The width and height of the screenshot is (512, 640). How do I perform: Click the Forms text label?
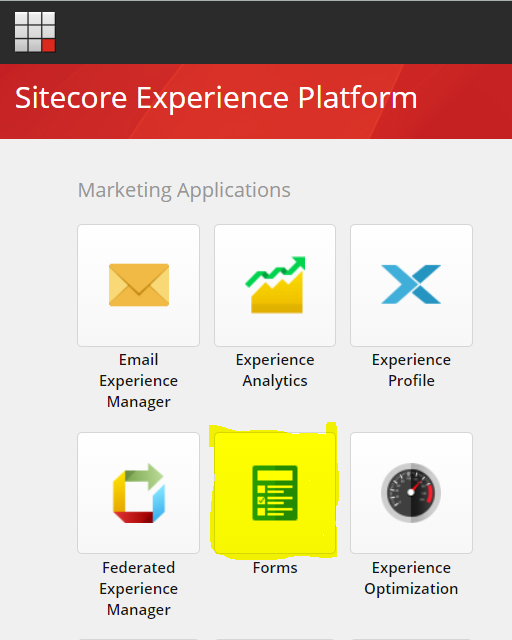click(275, 568)
